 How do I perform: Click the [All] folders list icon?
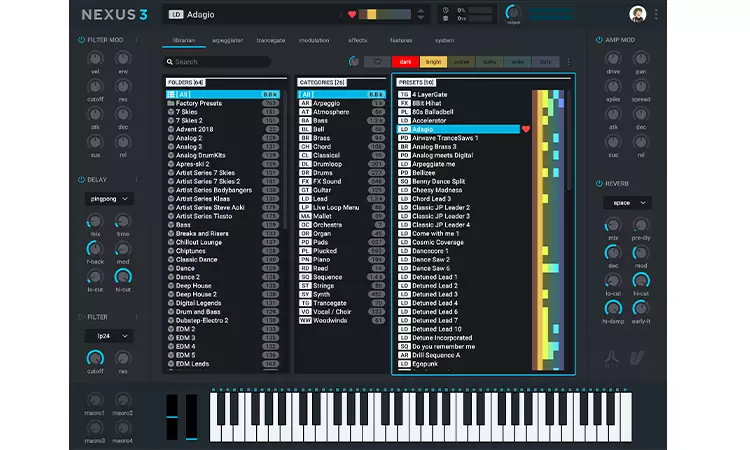tap(170, 95)
